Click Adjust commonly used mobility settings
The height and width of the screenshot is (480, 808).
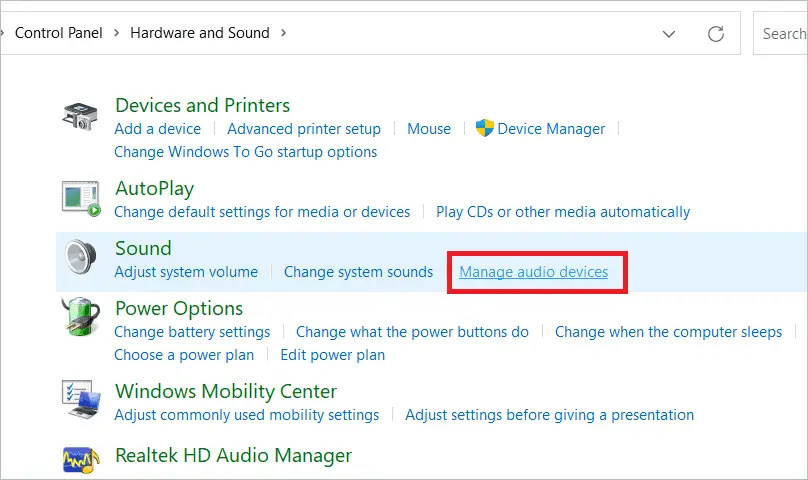point(247,415)
